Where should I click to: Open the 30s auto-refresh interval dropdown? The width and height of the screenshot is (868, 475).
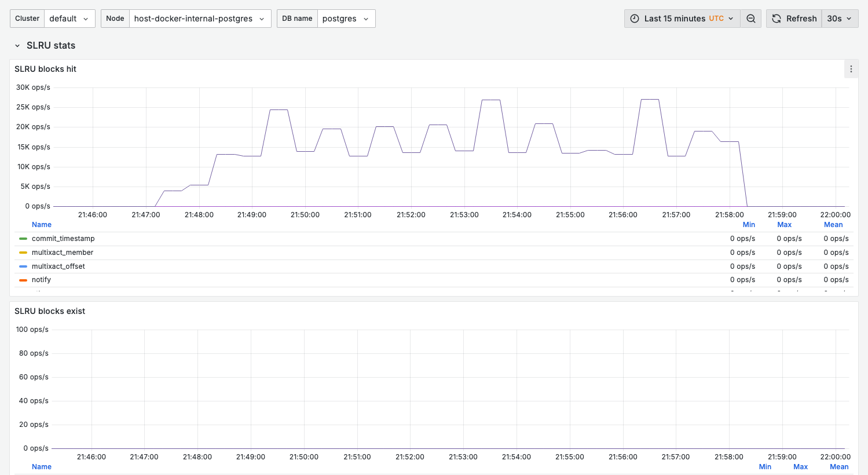pos(840,18)
